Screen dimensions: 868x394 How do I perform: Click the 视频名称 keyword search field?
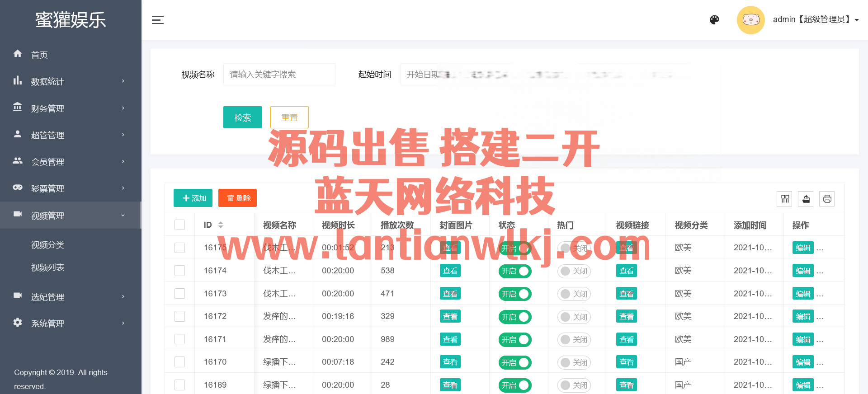click(279, 75)
